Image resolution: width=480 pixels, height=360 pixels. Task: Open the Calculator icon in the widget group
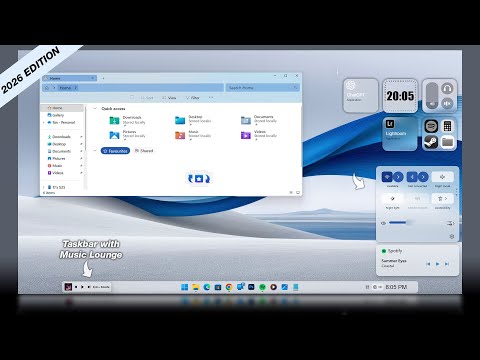point(447,126)
